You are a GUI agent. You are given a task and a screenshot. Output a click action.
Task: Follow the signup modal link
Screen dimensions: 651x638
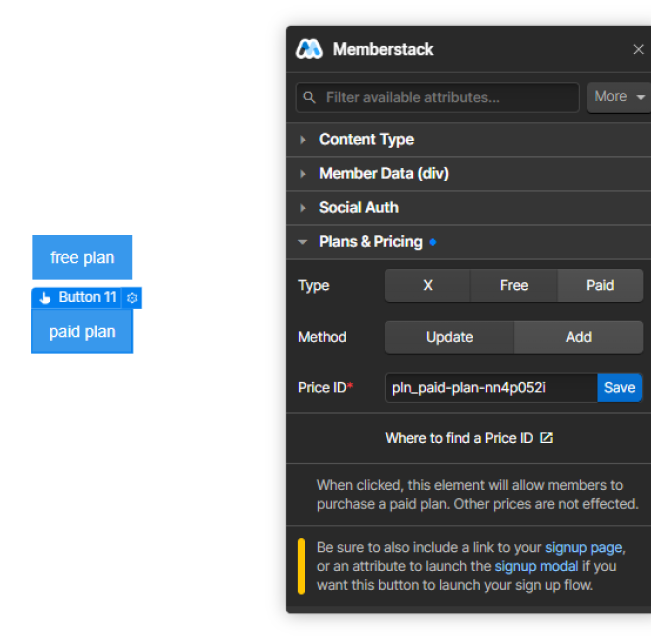point(536,566)
